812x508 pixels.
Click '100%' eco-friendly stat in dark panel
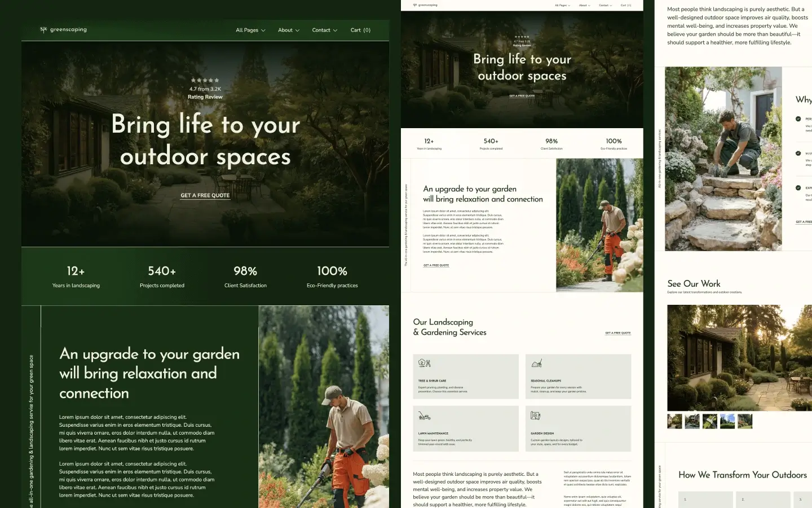(x=332, y=271)
